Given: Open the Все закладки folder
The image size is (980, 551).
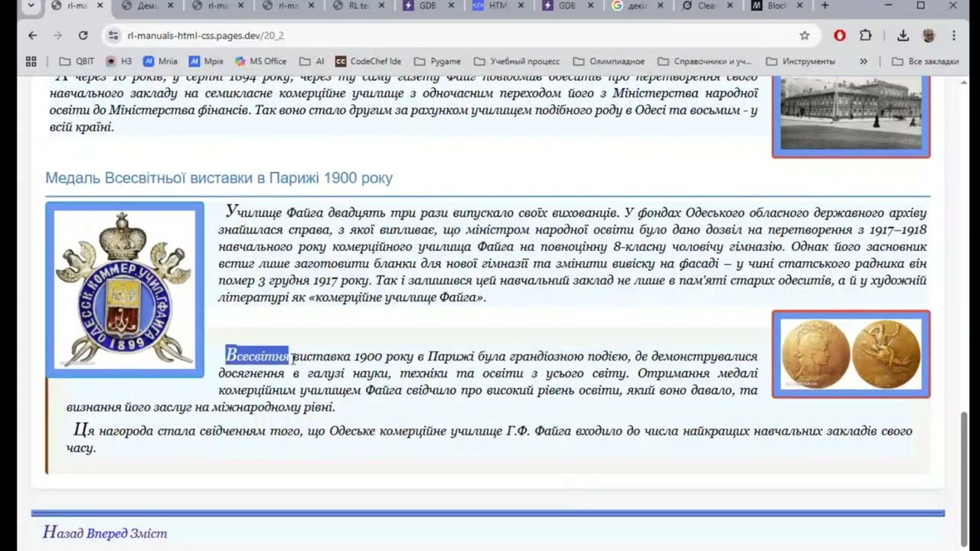Looking at the screenshot, I should pos(925,61).
